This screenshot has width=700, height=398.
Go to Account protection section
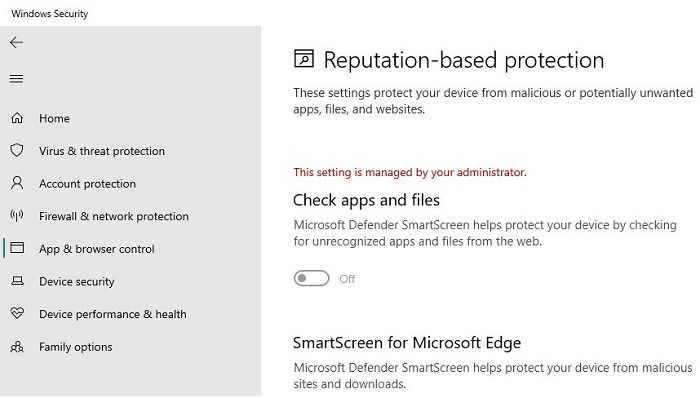pyautogui.click(x=88, y=183)
